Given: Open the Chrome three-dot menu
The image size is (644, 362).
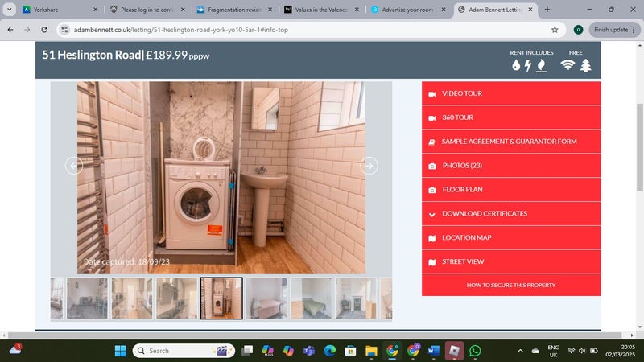Looking at the screenshot, I should pyautogui.click(x=634, y=30).
